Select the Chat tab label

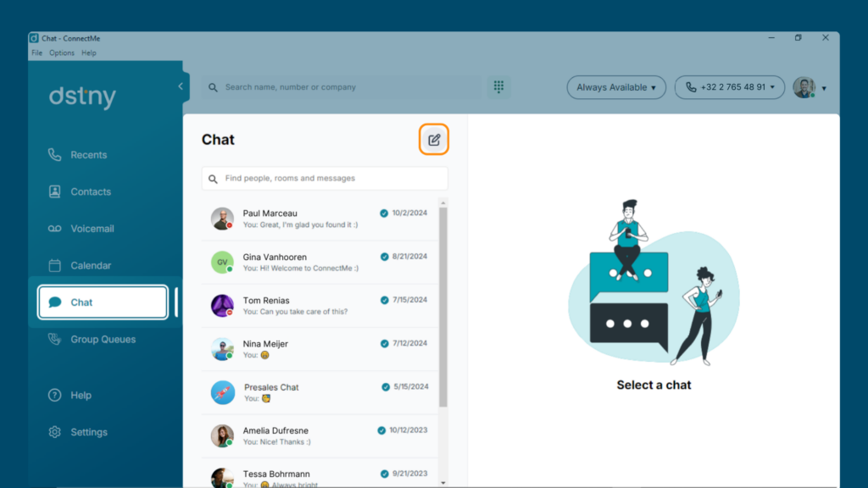(81, 302)
